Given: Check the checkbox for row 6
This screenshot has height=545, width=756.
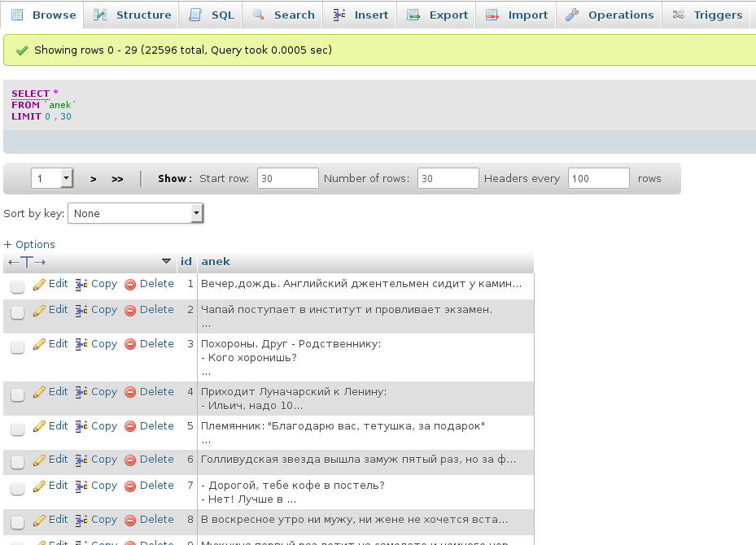Looking at the screenshot, I should [17, 462].
